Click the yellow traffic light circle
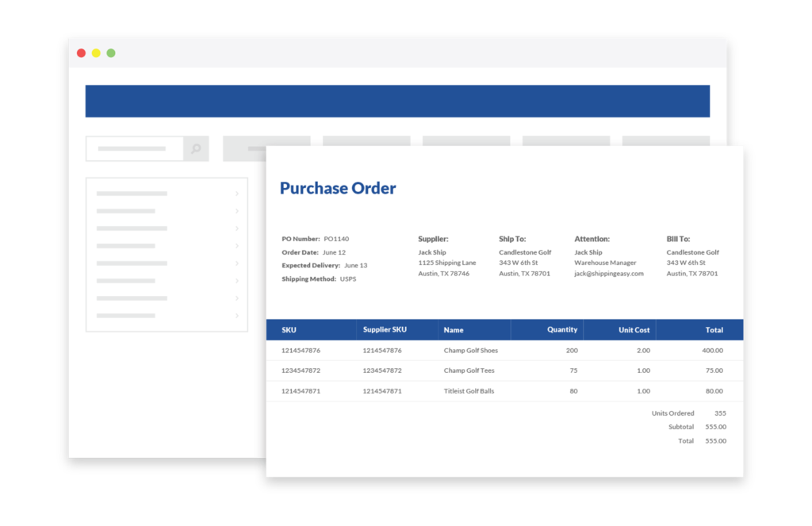This screenshot has width=812, height=526. pos(96,52)
